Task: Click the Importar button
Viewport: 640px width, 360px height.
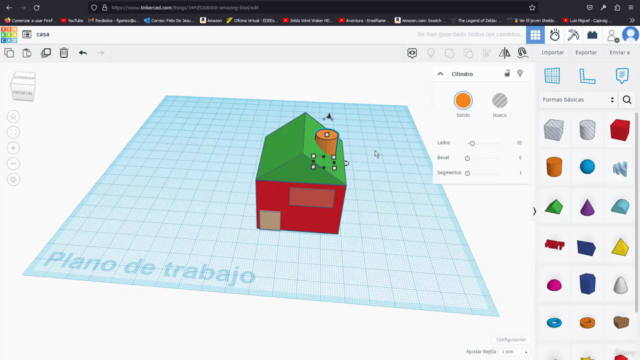Action: 552,52
